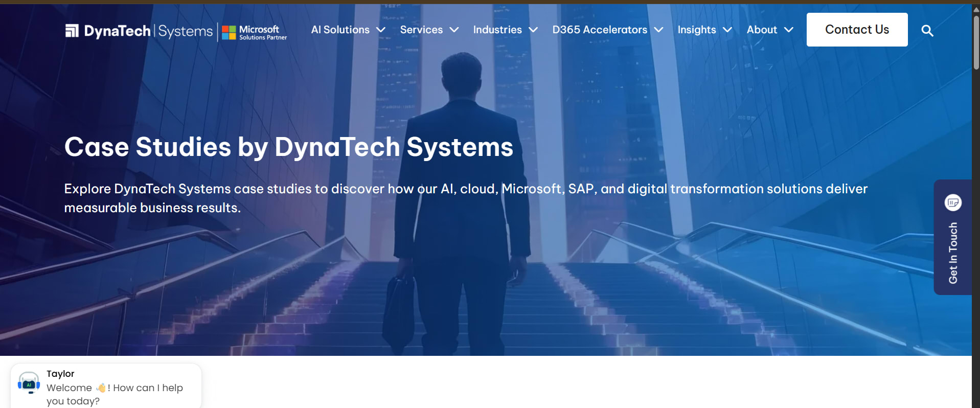Open the About menu item
Viewport: 980px width, 408px height.
tap(762, 30)
